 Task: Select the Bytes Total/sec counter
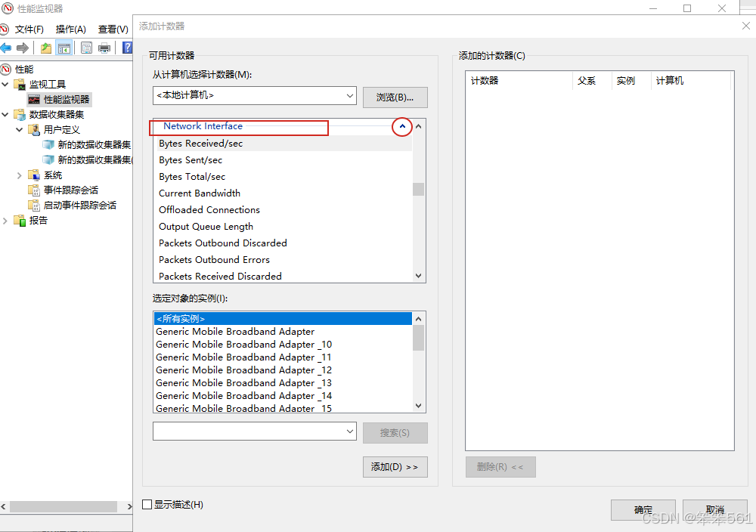click(283, 177)
